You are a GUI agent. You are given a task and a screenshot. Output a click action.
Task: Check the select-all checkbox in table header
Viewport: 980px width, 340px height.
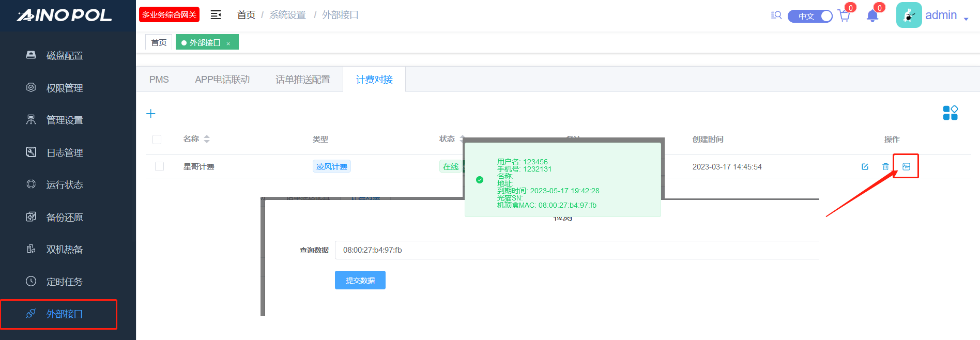click(157, 140)
